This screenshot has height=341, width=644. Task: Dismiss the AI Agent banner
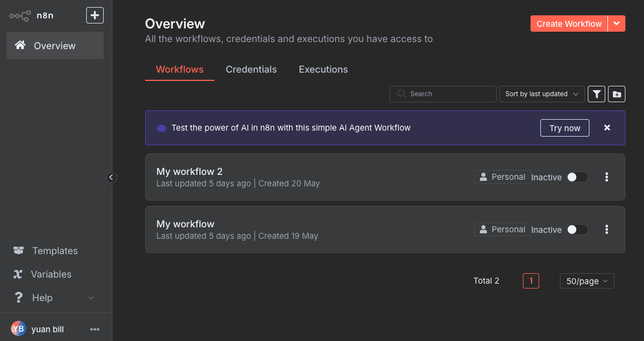point(607,128)
